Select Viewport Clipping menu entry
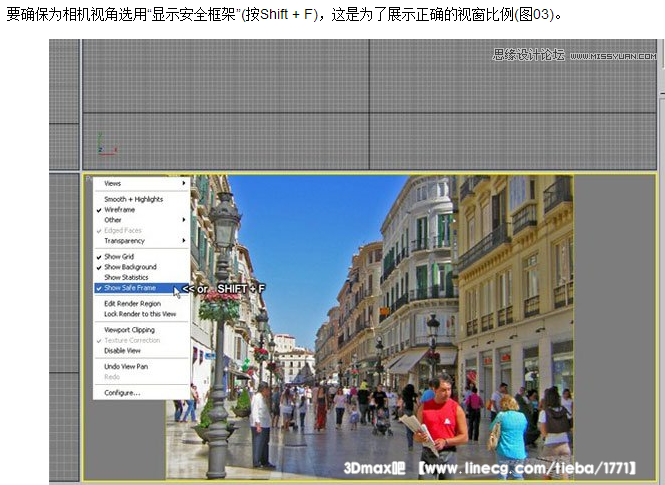665x485 pixels. click(x=141, y=329)
